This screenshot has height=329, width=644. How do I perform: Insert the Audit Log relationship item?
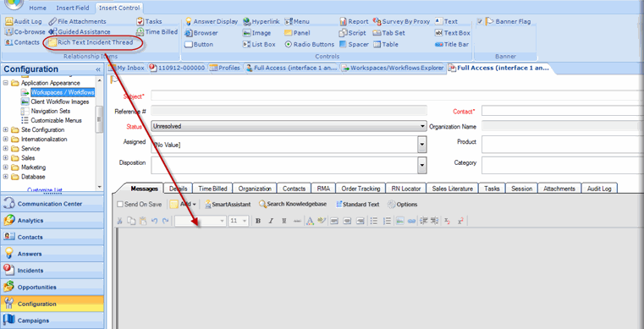tap(24, 21)
